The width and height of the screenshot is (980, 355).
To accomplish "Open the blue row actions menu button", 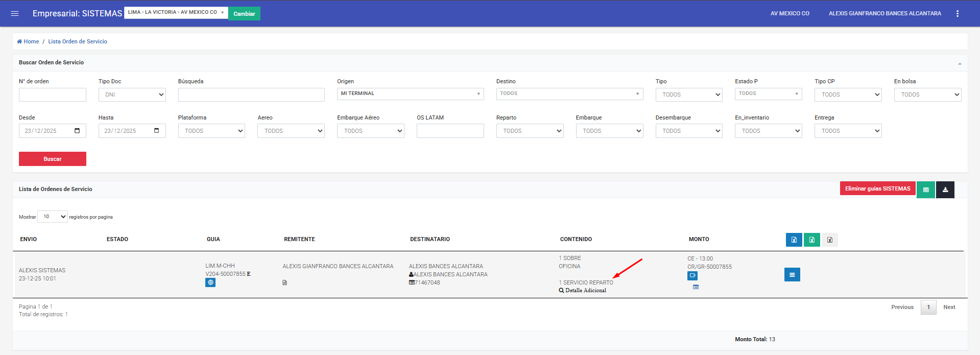I will click(x=792, y=275).
